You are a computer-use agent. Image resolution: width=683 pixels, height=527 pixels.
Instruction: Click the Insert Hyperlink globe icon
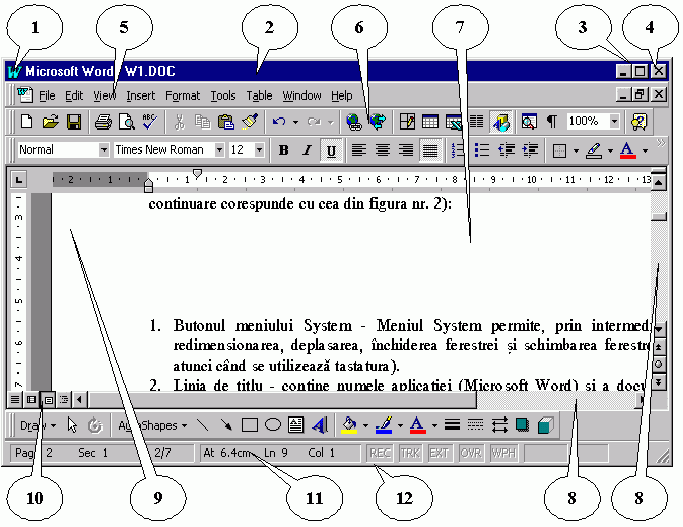[x=354, y=122]
